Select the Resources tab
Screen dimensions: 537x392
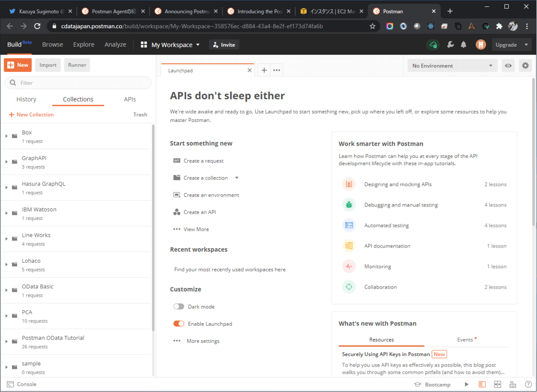coord(381,340)
